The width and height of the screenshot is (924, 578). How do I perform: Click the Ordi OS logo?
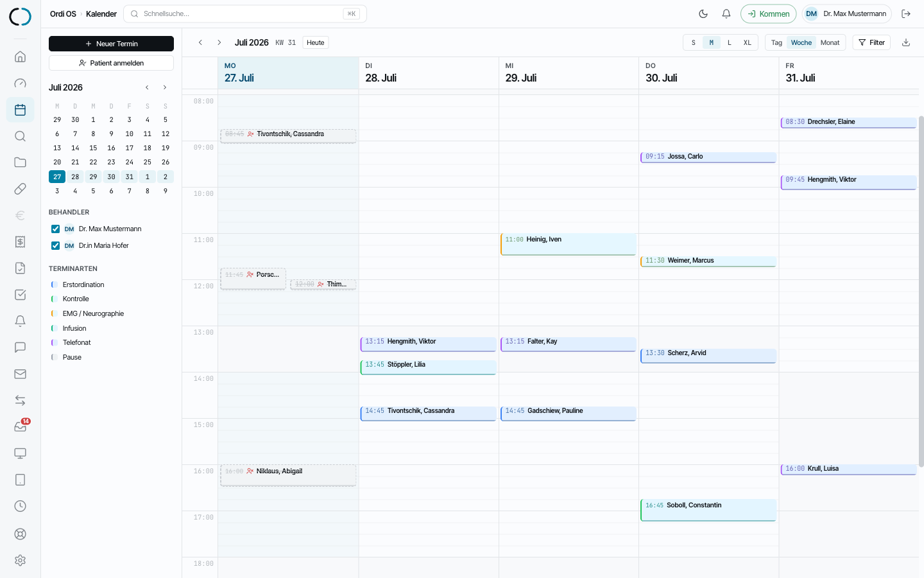20,16
